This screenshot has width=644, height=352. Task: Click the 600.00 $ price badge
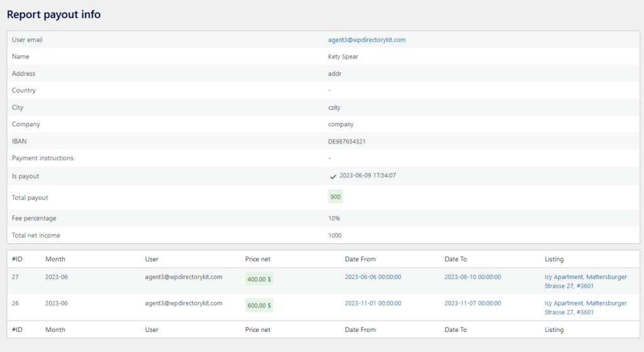(x=258, y=305)
